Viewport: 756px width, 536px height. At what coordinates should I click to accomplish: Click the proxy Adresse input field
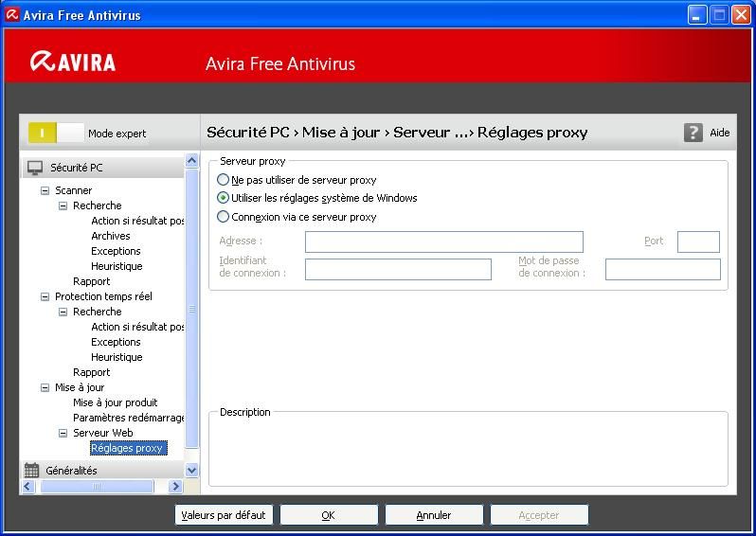click(x=444, y=242)
